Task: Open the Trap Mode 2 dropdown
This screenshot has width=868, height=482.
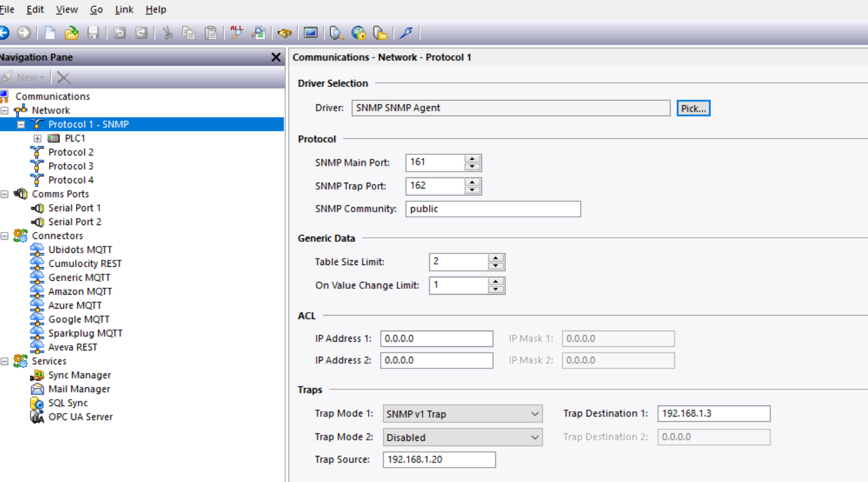Action: coord(462,437)
